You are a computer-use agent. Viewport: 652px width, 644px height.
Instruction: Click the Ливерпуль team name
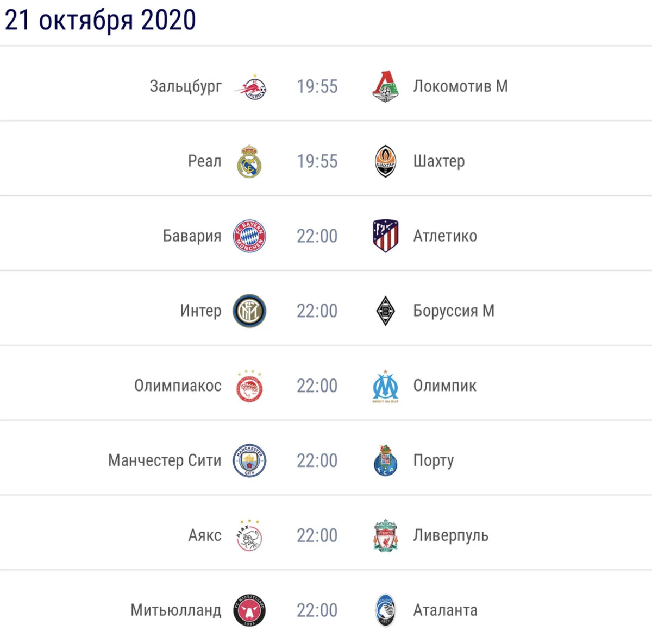click(x=450, y=535)
